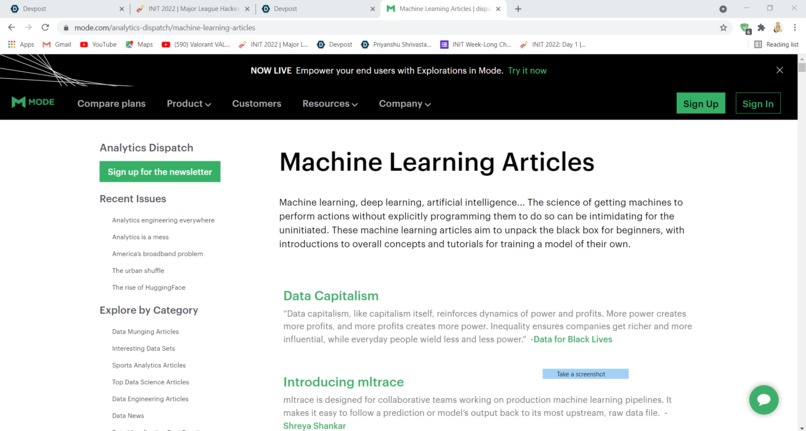
Task: Click the Try it now link
Action: [x=527, y=70]
